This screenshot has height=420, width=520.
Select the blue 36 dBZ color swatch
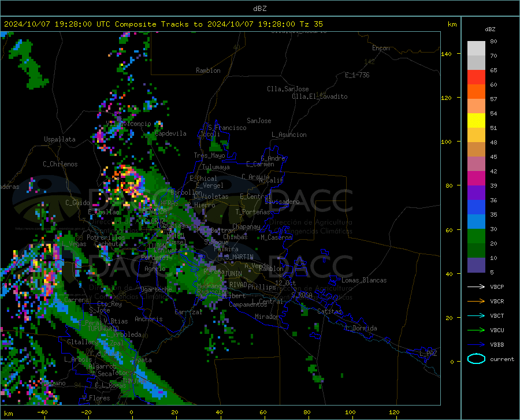[476, 207]
